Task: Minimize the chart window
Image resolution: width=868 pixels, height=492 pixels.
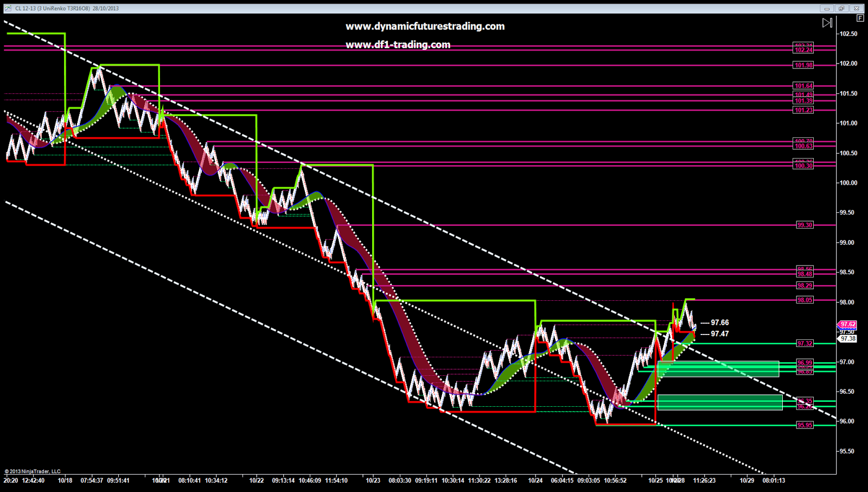Action: tap(827, 8)
